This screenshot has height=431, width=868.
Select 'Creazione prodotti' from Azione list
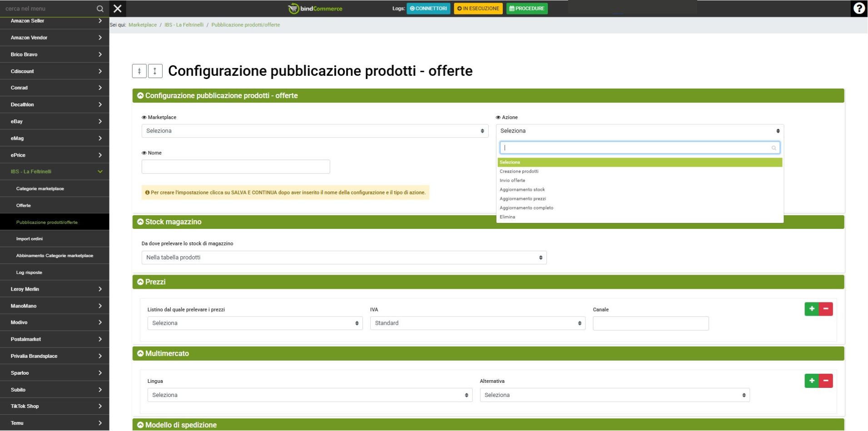(519, 171)
